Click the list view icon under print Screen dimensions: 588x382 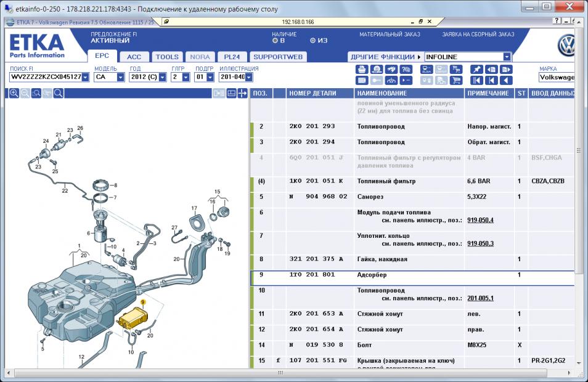pyautogui.click(x=362, y=80)
